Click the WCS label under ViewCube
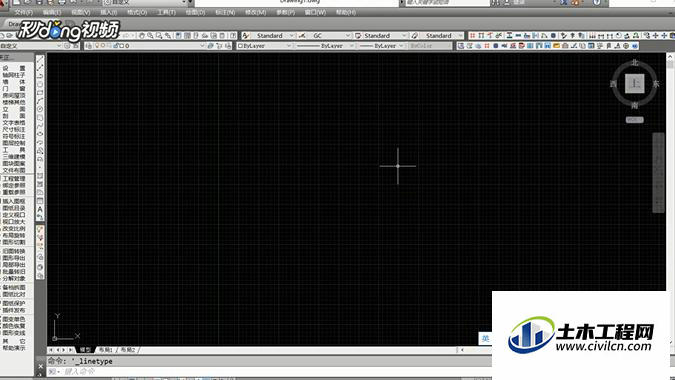Screen dimensions: 675x380 (x=635, y=120)
